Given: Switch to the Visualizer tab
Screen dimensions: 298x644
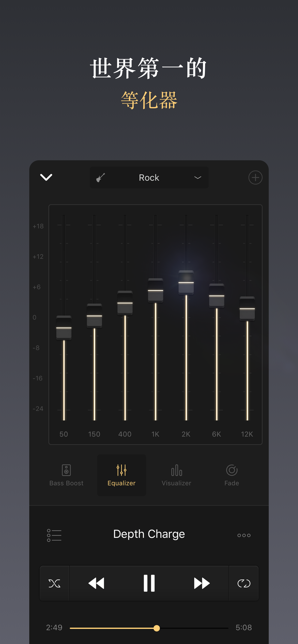Looking at the screenshot, I should 177,475.
